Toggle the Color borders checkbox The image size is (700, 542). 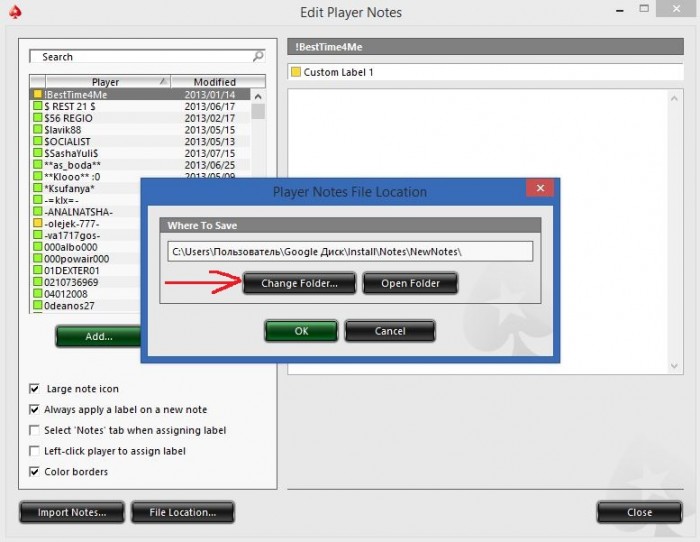pyautogui.click(x=34, y=471)
